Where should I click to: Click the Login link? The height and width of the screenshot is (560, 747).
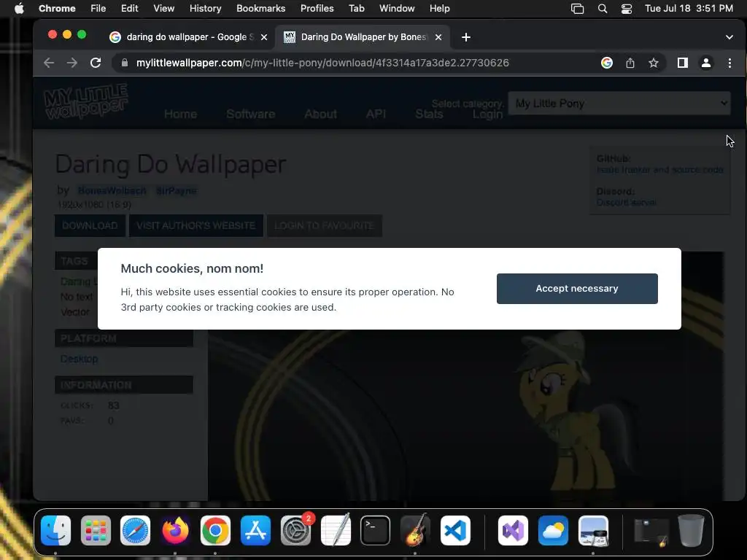(x=487, y=114)
